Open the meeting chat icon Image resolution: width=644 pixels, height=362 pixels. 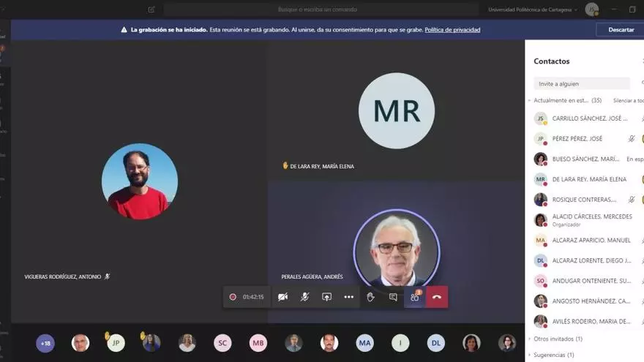click(x=393, y=297)
